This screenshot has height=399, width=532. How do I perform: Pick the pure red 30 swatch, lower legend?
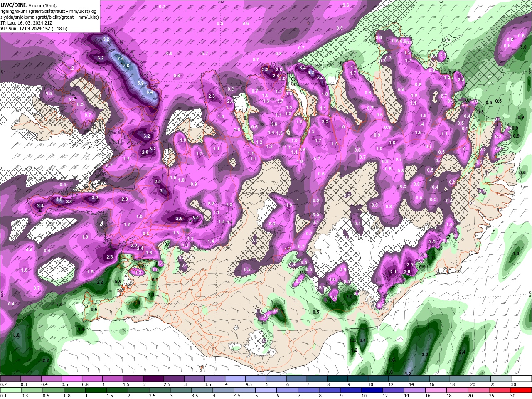pyautogui.click(x=520, y=390)
